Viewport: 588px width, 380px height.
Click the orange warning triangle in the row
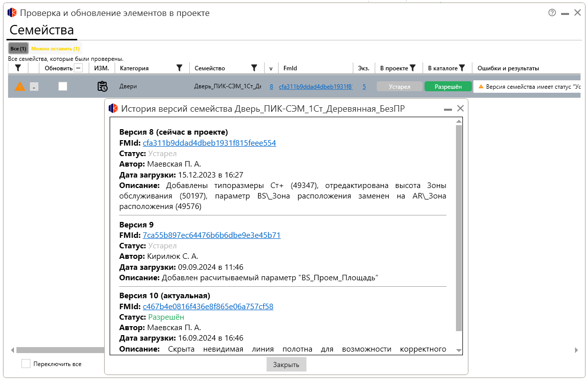19,86
